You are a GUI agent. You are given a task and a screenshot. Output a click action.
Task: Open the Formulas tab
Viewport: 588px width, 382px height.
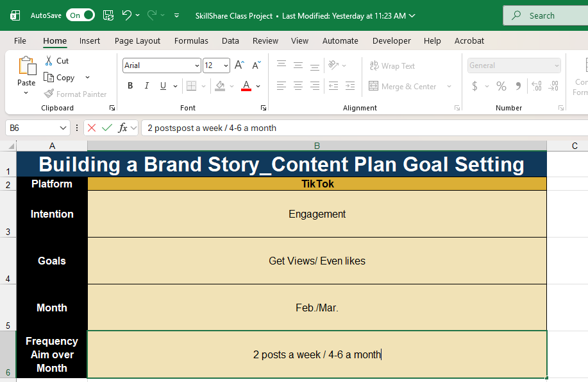click(191, 40)
